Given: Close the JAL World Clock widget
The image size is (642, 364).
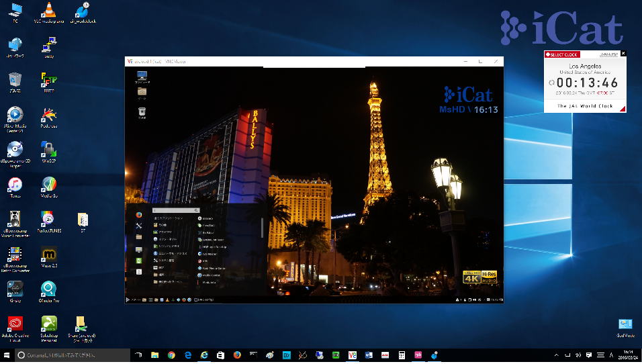Looking at the screenshot, I should (623, 53).
